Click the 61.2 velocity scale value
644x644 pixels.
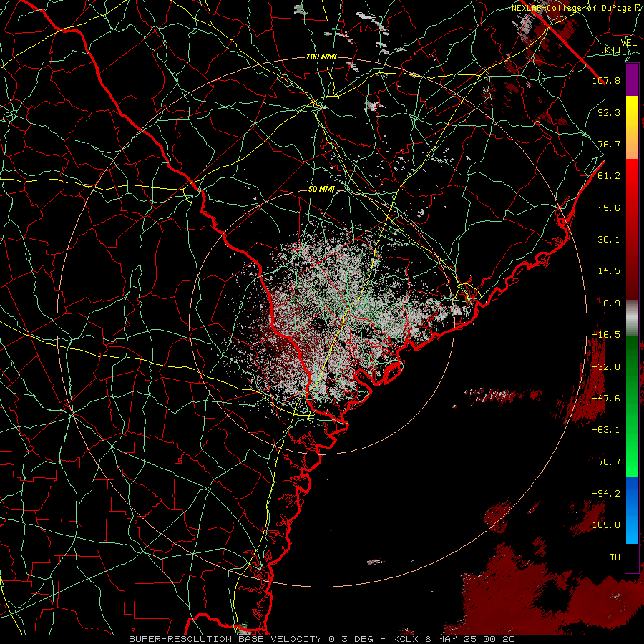click(x=609, y=176)
